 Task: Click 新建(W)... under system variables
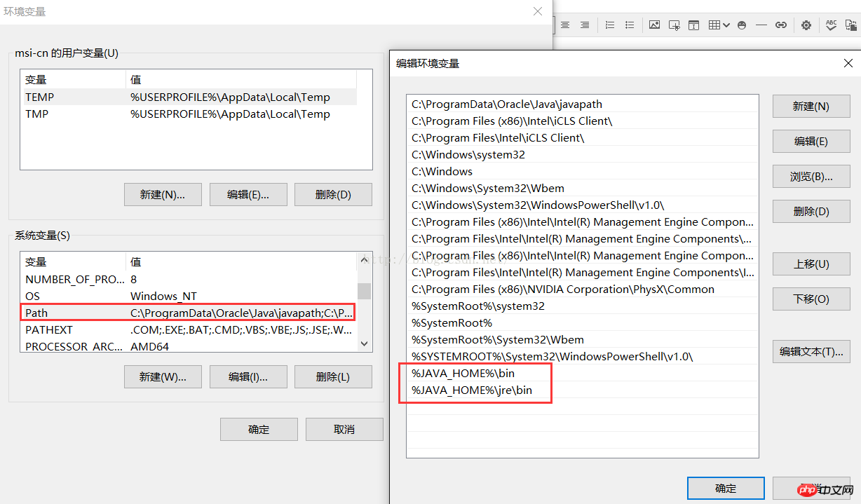pos(163,376)
